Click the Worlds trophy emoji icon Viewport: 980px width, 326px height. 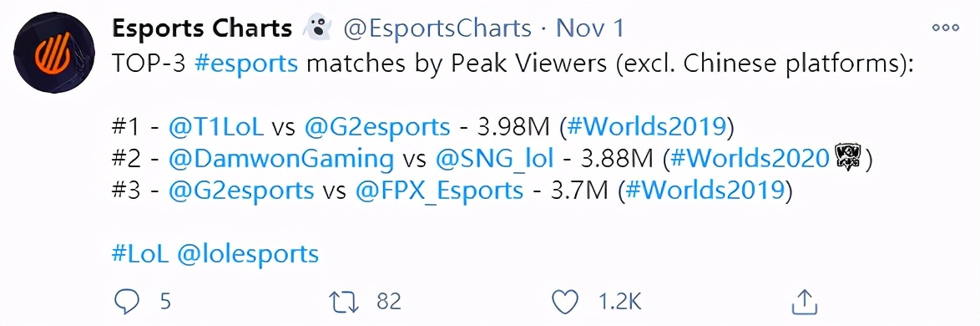848,157
